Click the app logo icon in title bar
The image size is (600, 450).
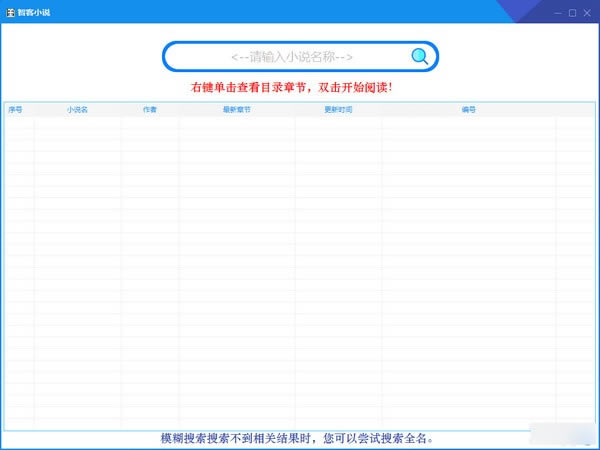point(10,13)
